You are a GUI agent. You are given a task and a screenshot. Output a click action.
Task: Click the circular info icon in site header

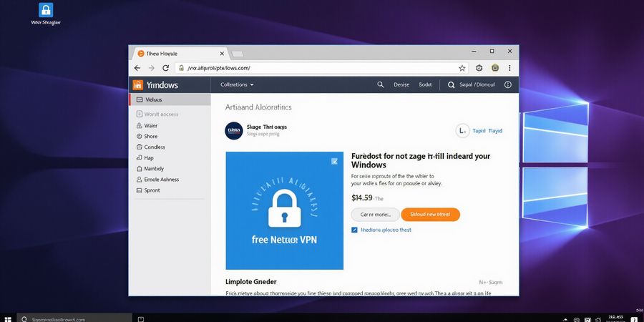tap(507, 84)
